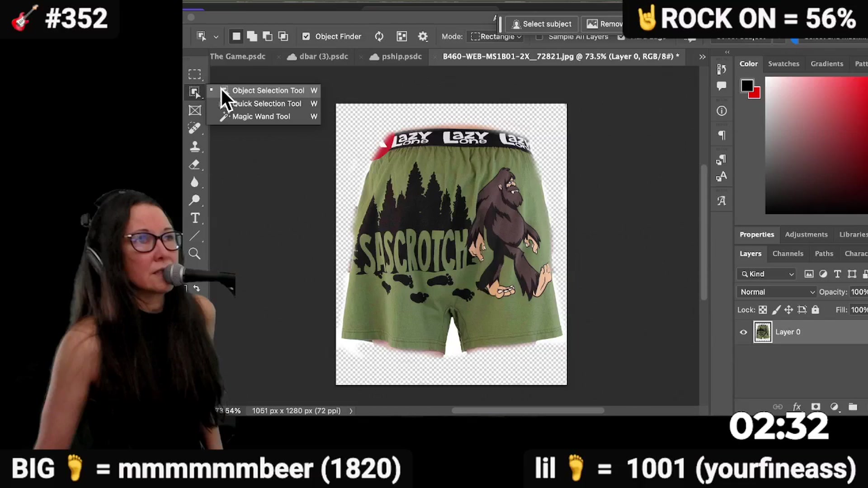The width and height of the screenshot is (868, 488).
Task: Choose New Selection mode icon
Action: tap(236, 37)
